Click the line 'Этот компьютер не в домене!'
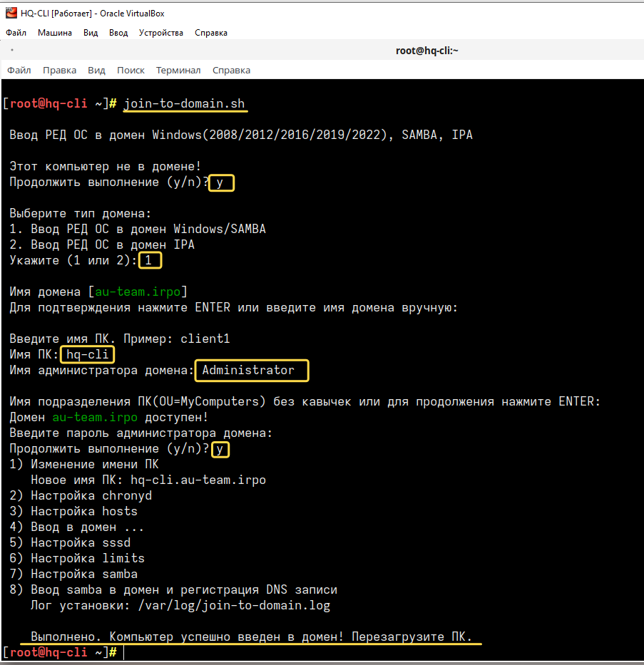This screenshot has width=644, height=665. 106,166
